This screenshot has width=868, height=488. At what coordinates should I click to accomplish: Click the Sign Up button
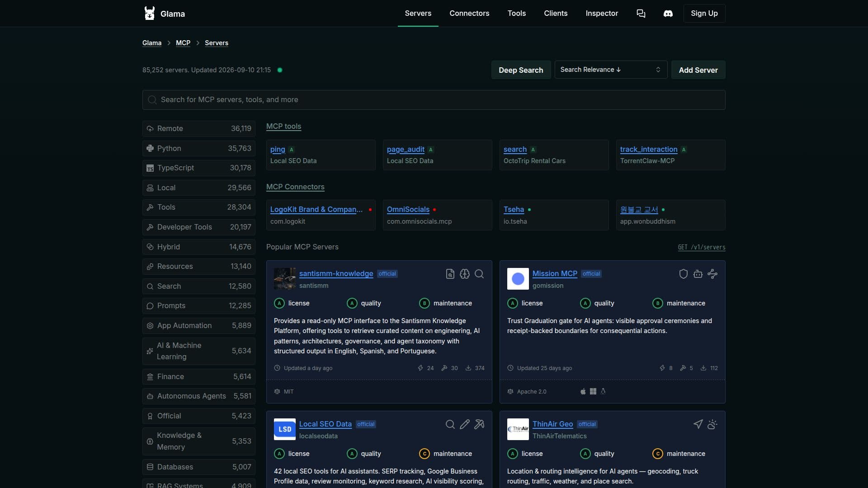click(704, 14)
